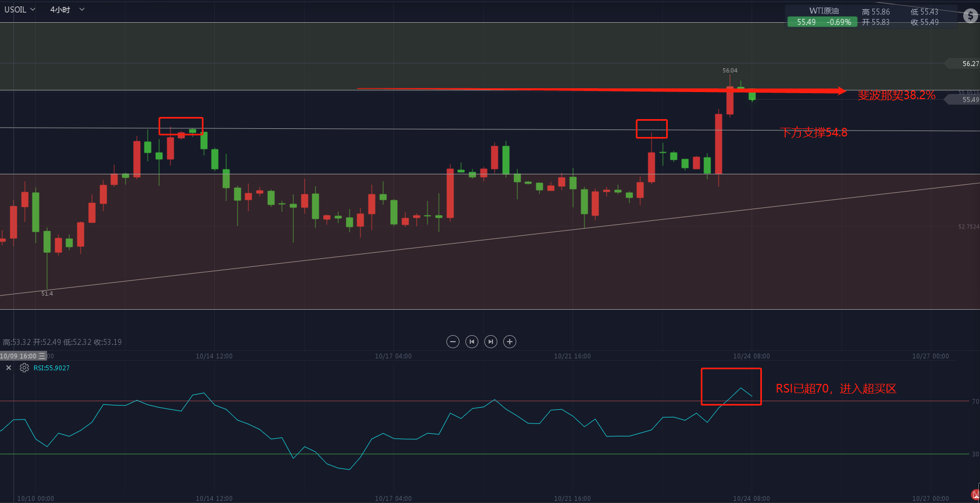This screenshot has width=980, height=503.
Task: Click the 10/21 16:00 label on main time axis
Action: tap(572, 356)
